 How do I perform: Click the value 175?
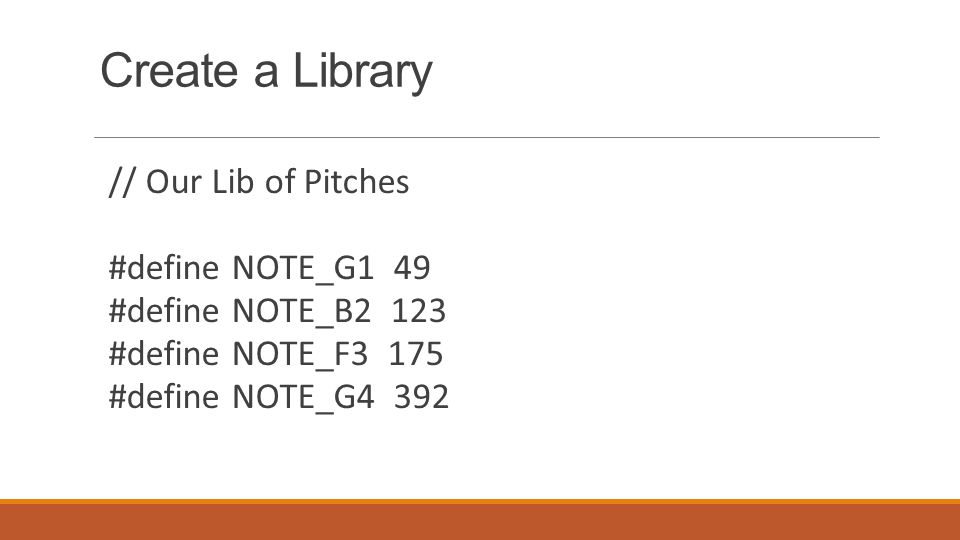point(416,353)
